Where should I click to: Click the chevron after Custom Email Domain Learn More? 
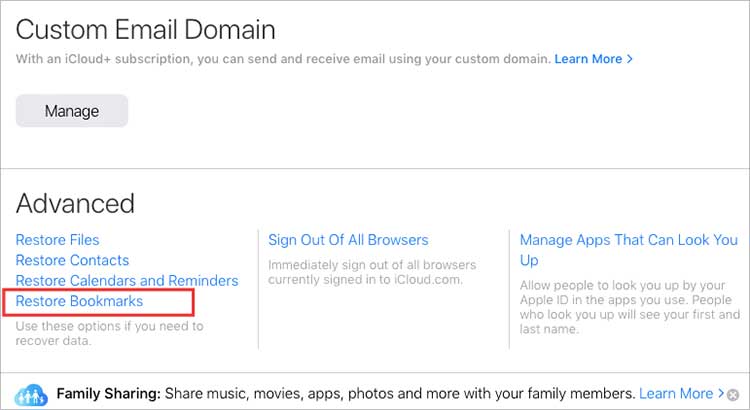point(630,59)
